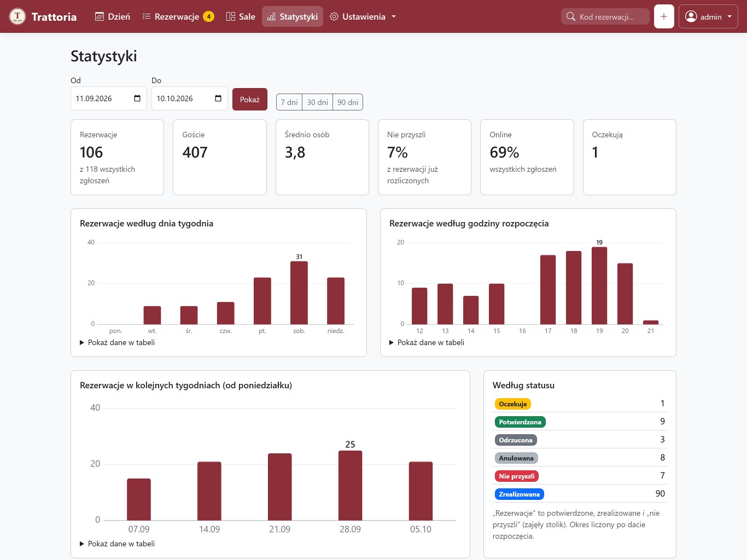The width and height of the screenshot is (747, 560).
Task: Open calendar picker for Do date
Action: tap(218, 98)
